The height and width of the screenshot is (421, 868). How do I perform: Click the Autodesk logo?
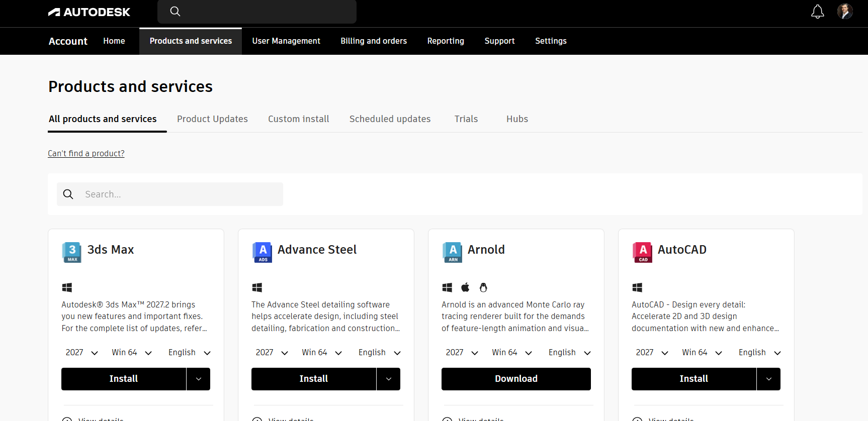(x=89, y=12)
